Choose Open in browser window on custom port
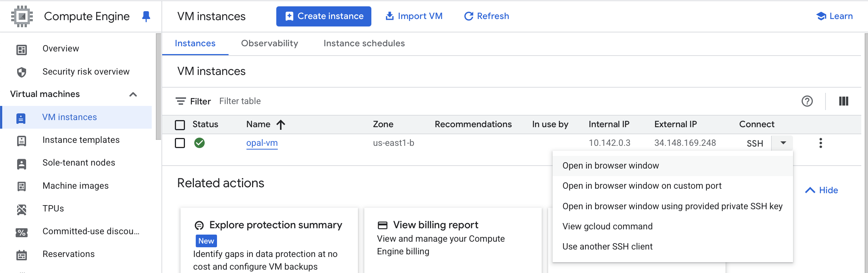Image resolution: width=868 pixels, height=273 pixels. coord(673,186)
